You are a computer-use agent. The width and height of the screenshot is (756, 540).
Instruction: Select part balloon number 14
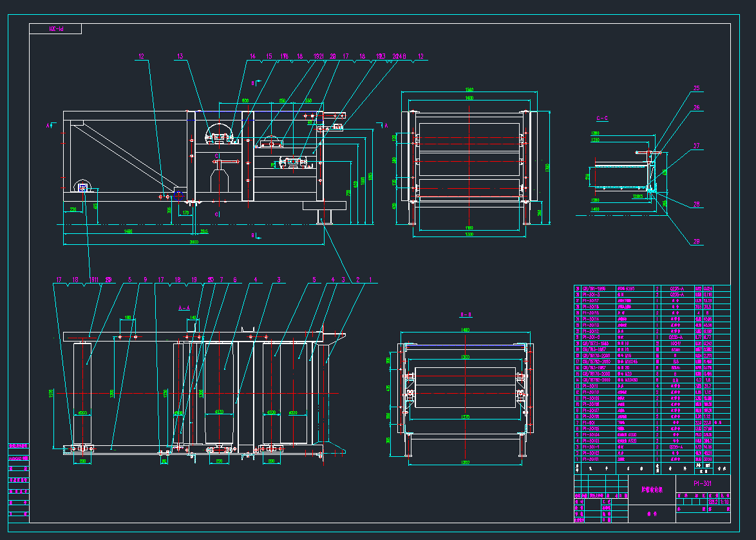tap(252, 57)
